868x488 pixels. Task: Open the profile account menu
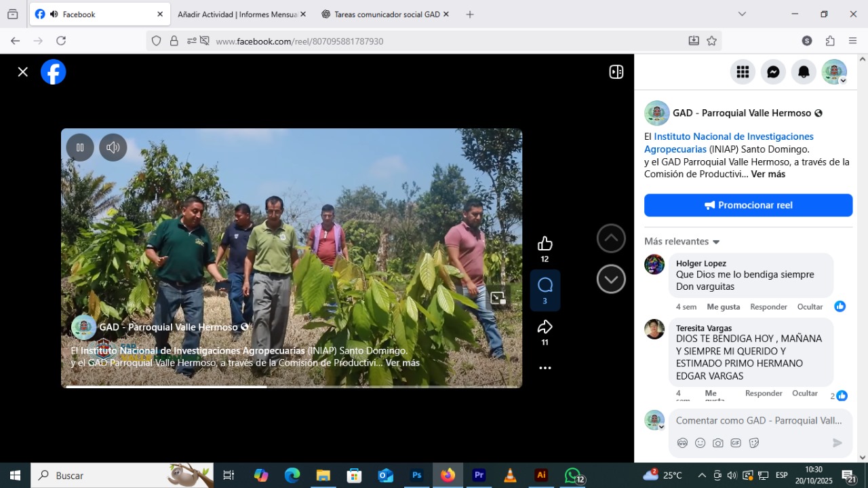(834, 72)
